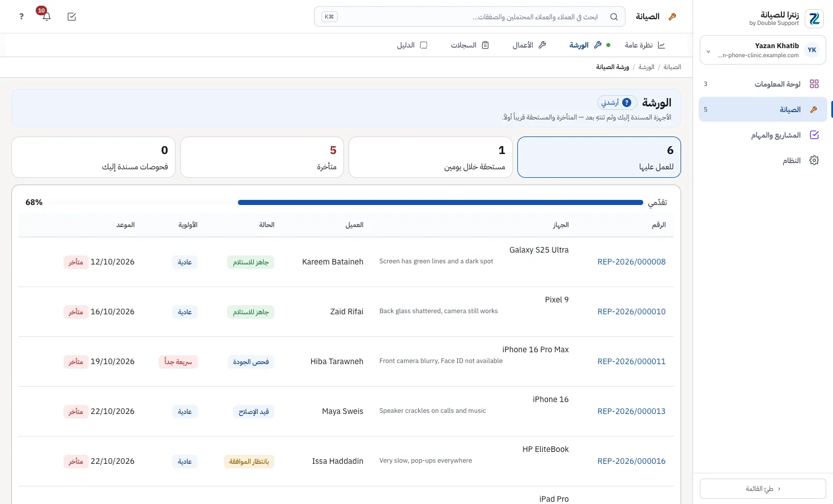
Task: Expand the Yazan Khatib account dropdown
Action: (x=763, y=50)
